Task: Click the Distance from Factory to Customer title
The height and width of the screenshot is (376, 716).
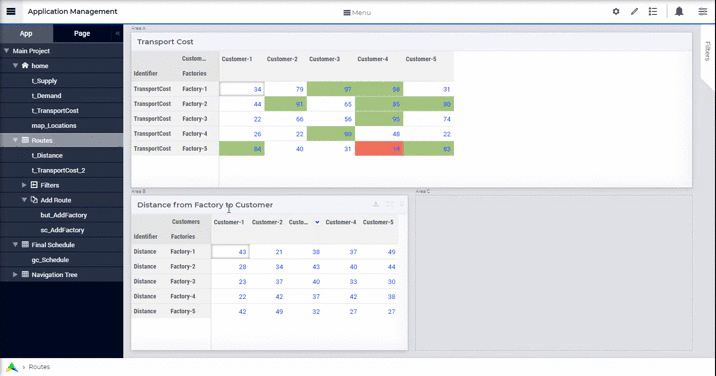Action: [x=205, y=205]
